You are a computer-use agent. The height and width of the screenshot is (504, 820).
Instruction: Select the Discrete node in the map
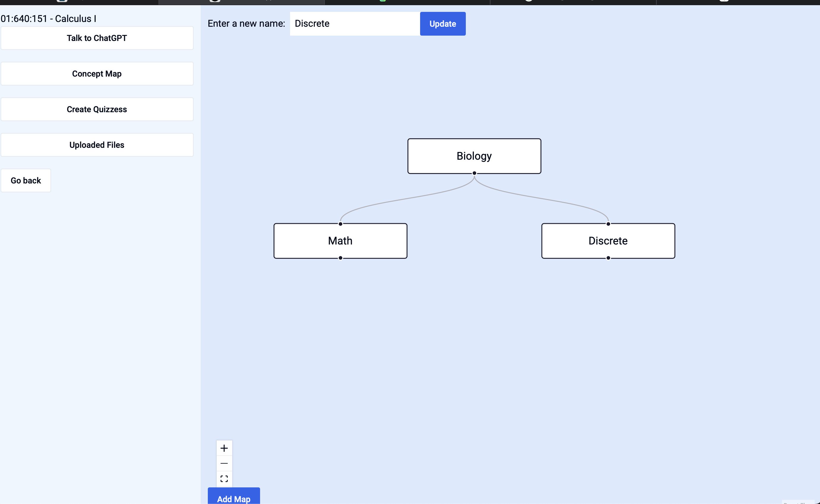click(x=608, y=241)
